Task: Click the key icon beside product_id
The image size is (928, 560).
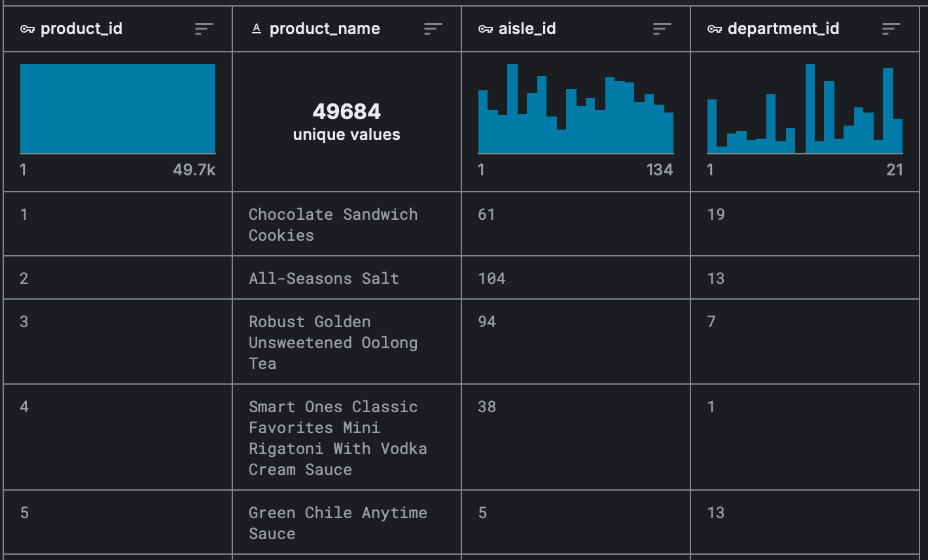Action: [27, 29]
